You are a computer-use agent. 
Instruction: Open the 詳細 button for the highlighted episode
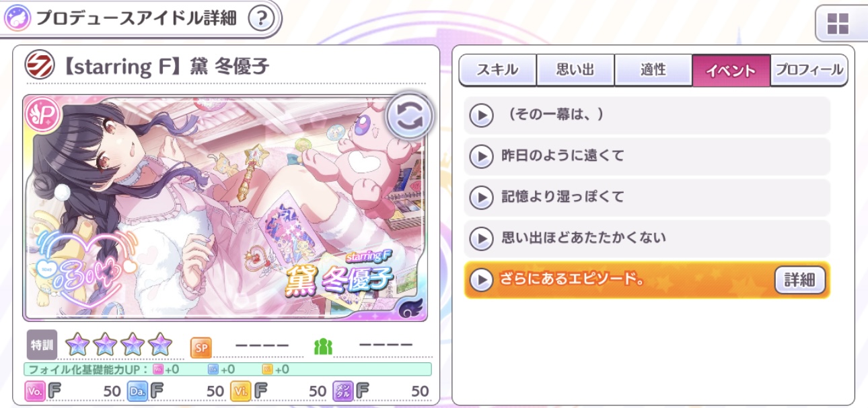[x=800, y=280]
